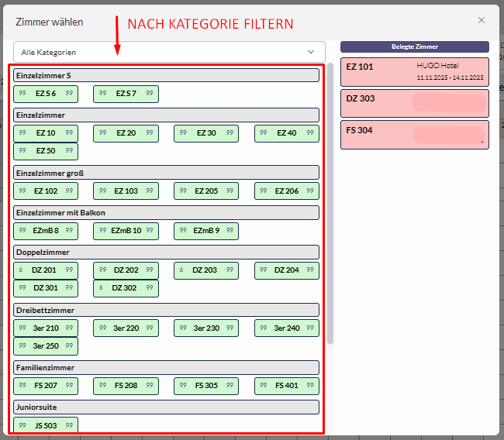The image size is (504, 440).
Task: Choose room EZ 206
Action: click(x=287, y=191)
